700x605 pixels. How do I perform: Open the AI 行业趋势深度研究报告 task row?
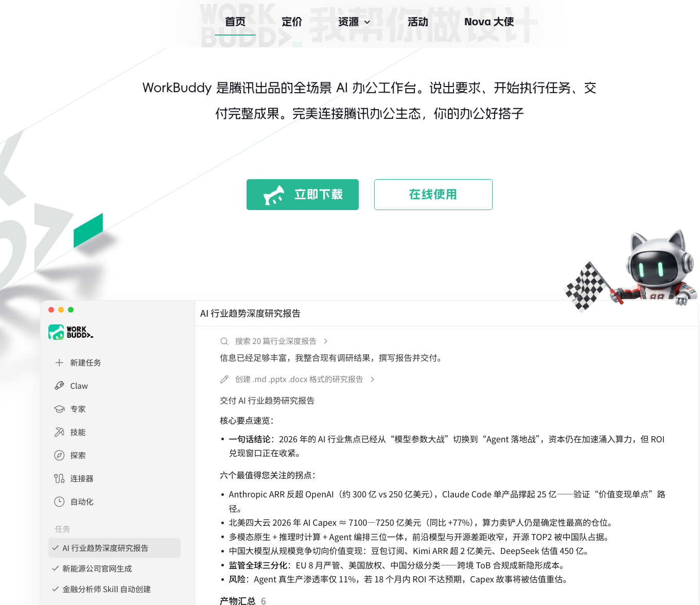(114, 548)
